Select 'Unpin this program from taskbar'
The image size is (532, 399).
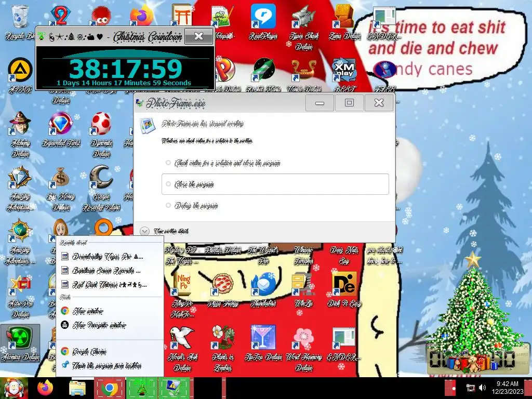coord(110,365)
